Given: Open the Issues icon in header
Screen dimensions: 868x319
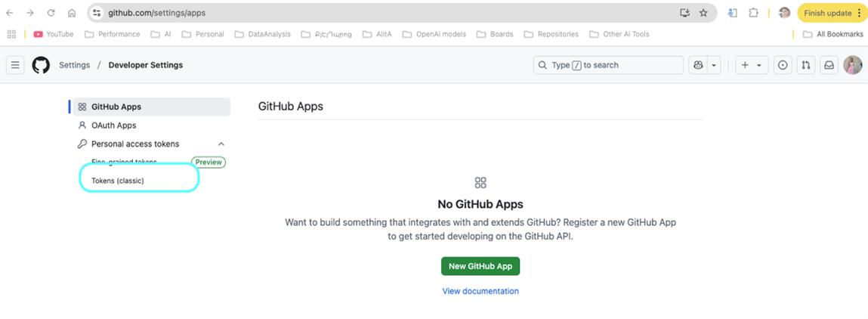Looking at the screenshot, I should pos(782,65).
